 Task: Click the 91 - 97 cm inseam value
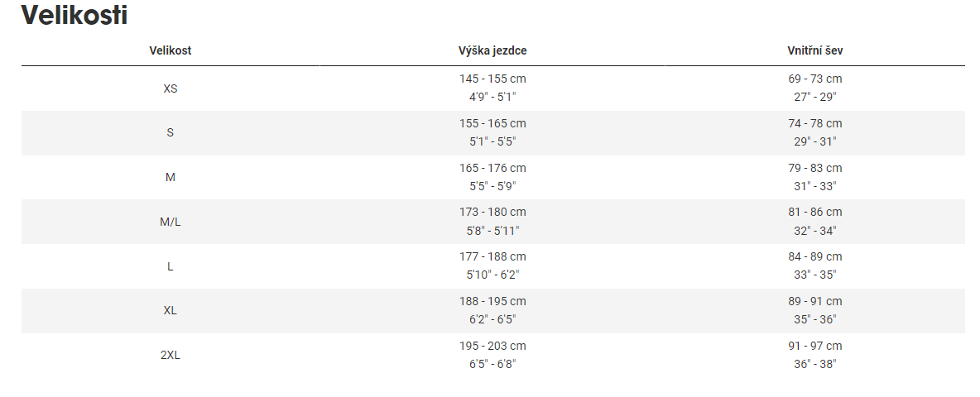[815, 346]
